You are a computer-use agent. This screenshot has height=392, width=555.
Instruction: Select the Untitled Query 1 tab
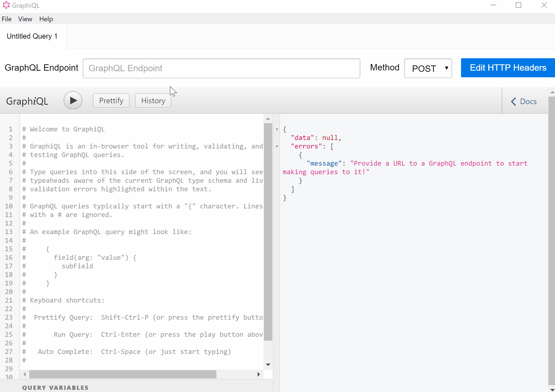point(32,36)
